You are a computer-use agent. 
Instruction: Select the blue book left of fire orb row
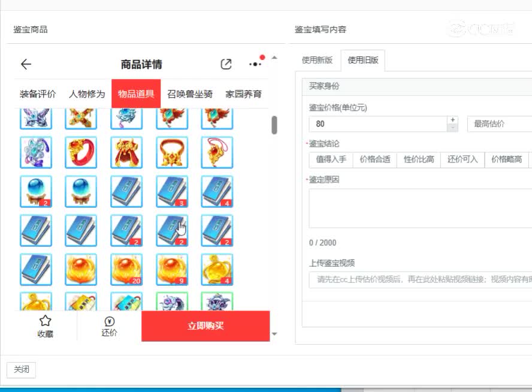(x=36, y=270)
